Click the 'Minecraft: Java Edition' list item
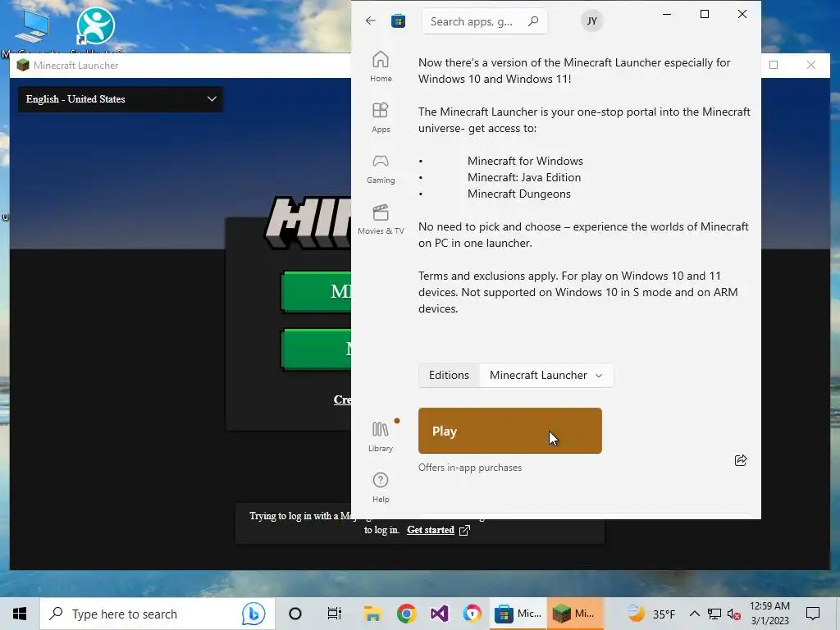This screenshot has width=840, height=630. [524, 177]
